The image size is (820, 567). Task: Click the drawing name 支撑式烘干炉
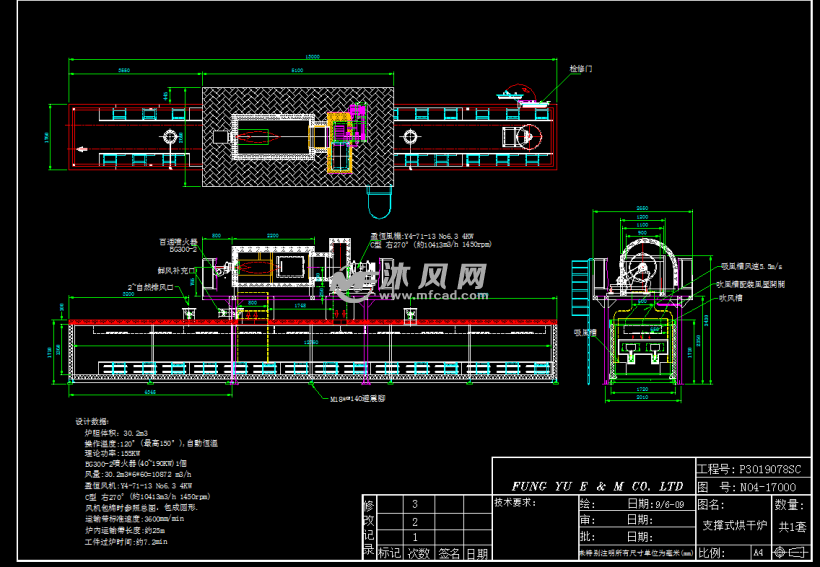pos(734,525)
